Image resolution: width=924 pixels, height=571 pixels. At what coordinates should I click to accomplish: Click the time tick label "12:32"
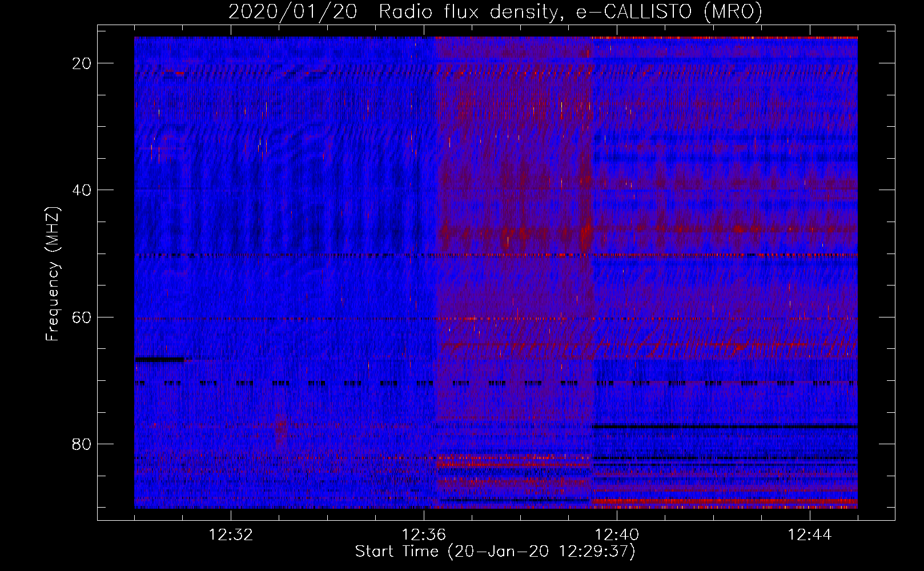click(x=231, y=535)
